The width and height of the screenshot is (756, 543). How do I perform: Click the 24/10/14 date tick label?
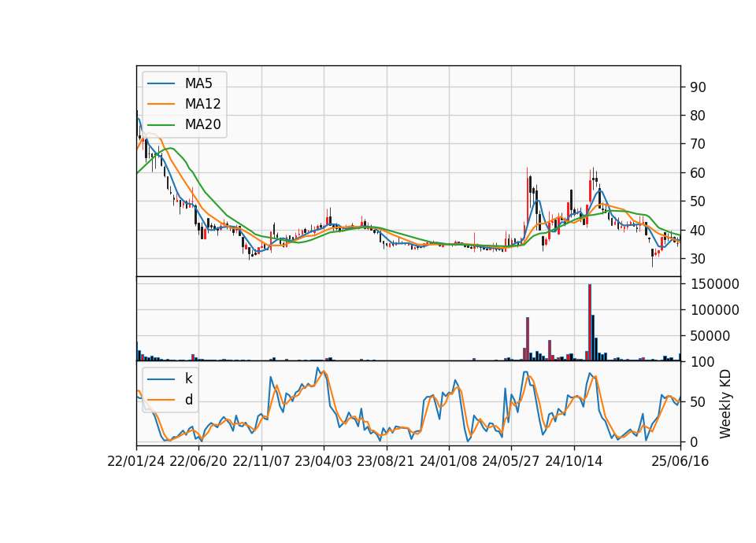coord(574,461)
